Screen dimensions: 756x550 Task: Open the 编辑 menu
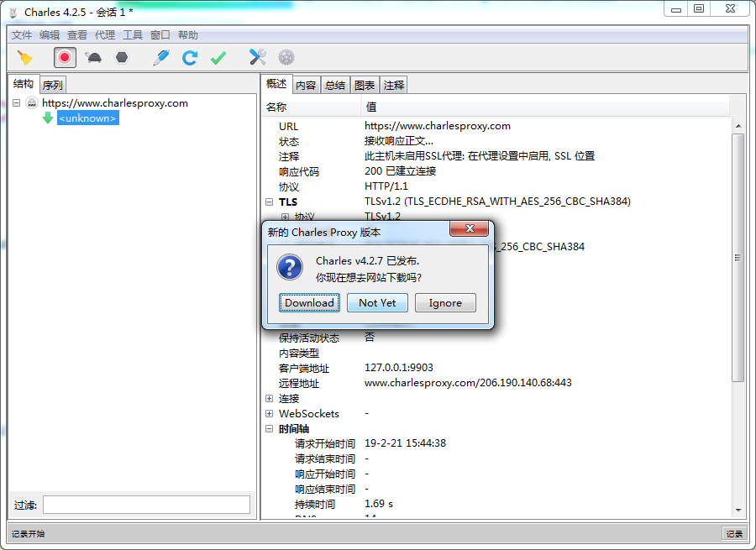tap(50, 35)
